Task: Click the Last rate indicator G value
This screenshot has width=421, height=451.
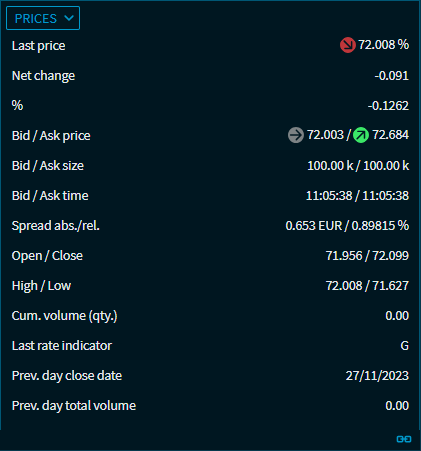Action: 405,346
